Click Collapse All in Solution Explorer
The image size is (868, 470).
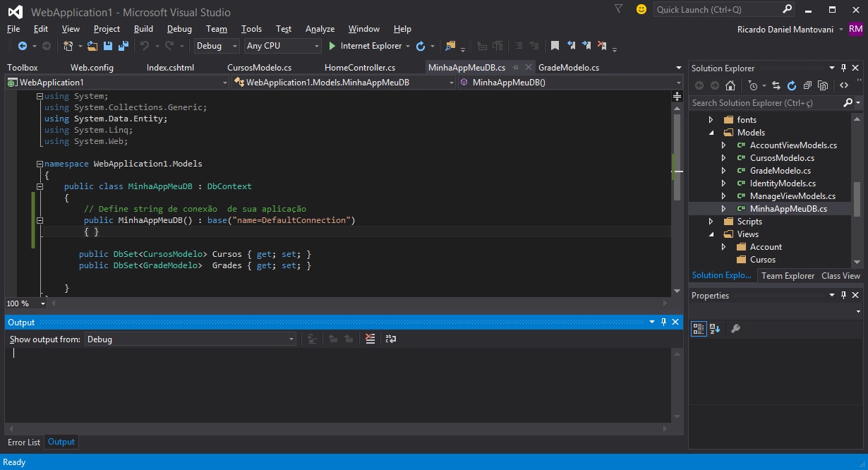(807, 85)
